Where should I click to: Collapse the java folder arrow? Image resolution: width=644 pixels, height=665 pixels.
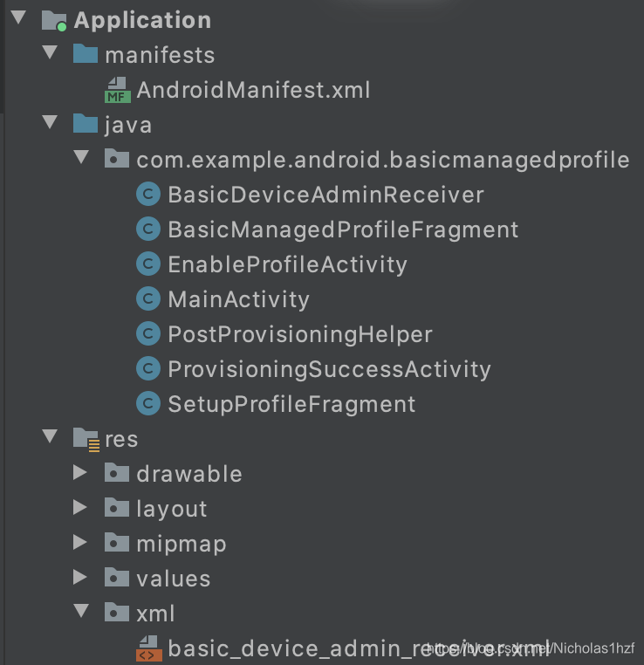(x=50, y=122)
